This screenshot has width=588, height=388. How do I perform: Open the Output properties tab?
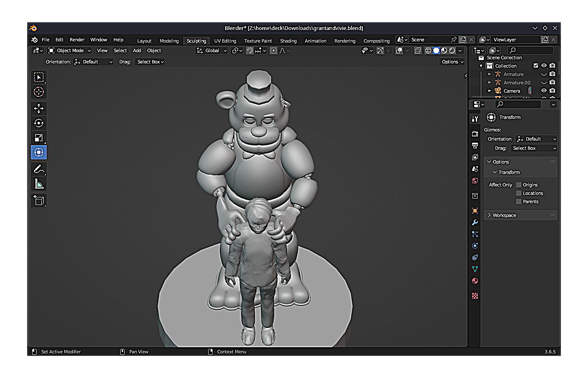(x=475, y=146)
